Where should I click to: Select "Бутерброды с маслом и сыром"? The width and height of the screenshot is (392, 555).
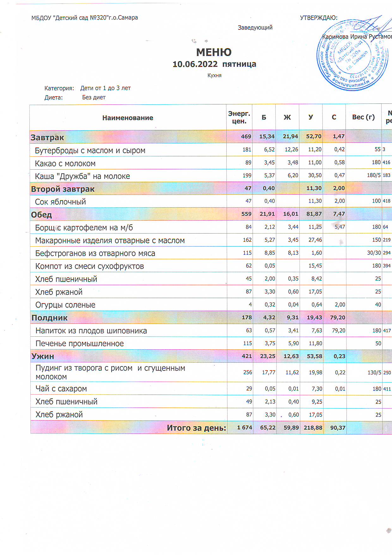pos(90,151)
